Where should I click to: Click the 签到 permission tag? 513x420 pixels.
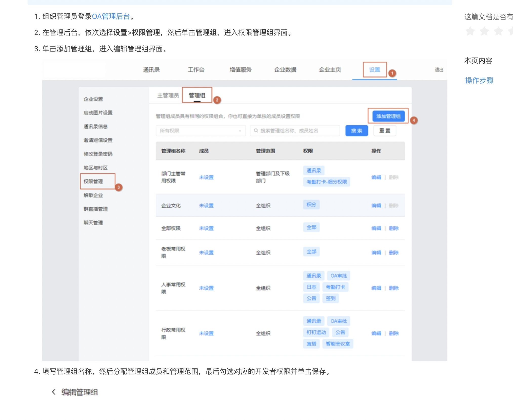tap(331, 298)
